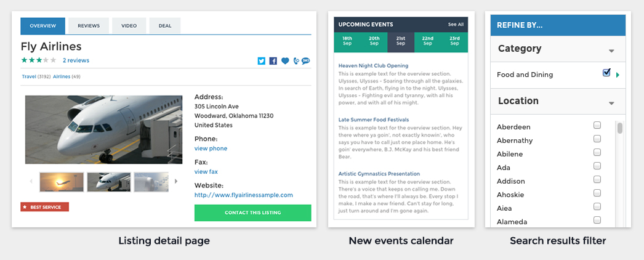Share listing via the Facebook icon
Screen dimensions: 644x260
(x=273, y=61)
